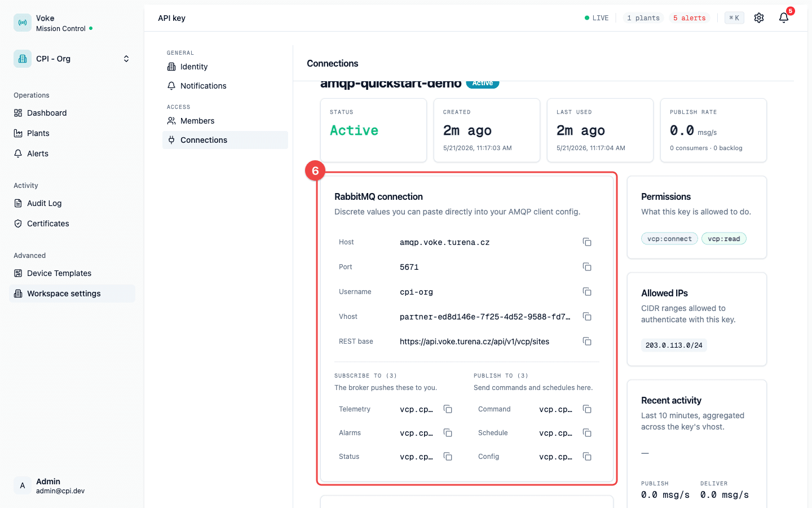Click the admin avatar letter A
Image resolution: width=812 pixels, height=508 pixels.
tap(23, 485)
